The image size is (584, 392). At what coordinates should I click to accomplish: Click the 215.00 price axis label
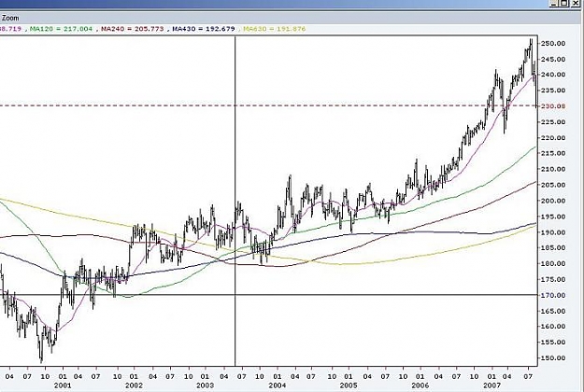tap(553, 153)
